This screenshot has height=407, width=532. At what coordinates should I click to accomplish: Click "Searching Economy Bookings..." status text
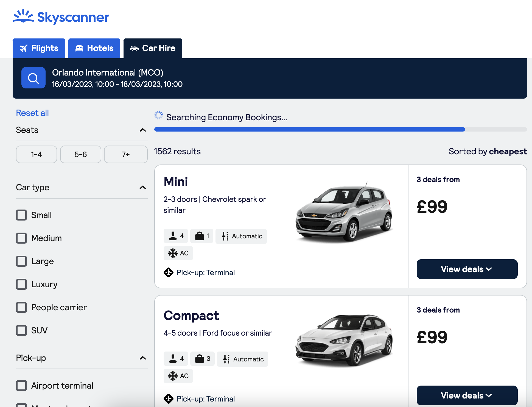point(227,117)
